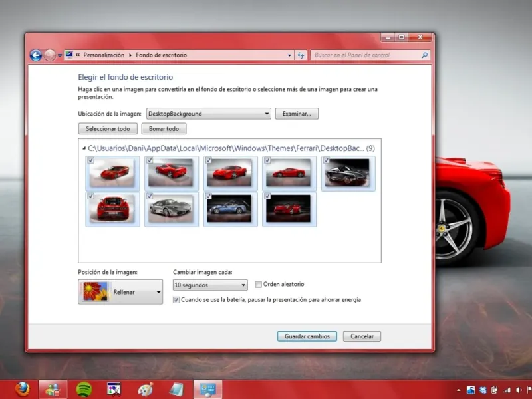Click the volume speaker icon in the tray
Screen dimensions: 532x399
519,390
